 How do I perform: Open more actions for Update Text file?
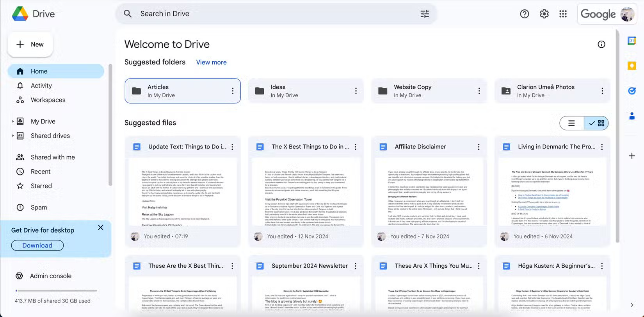click(x=232, y=147)
